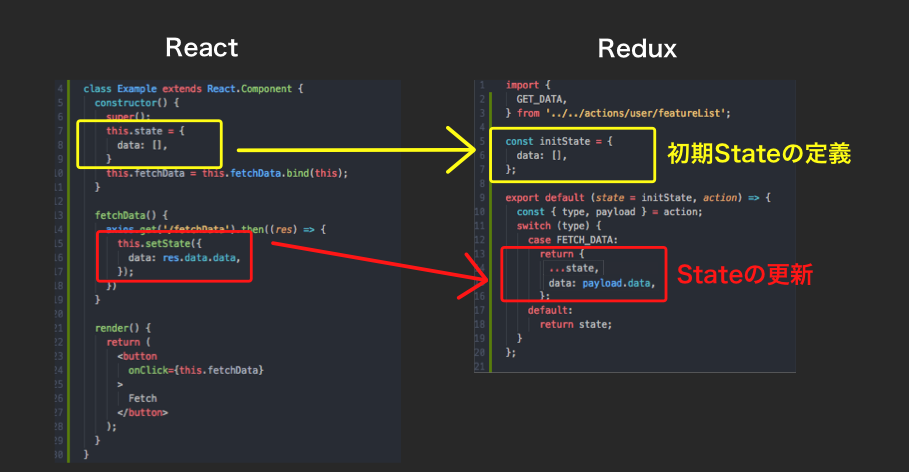Click "const { type, payload } = action;"

point(609,212)
